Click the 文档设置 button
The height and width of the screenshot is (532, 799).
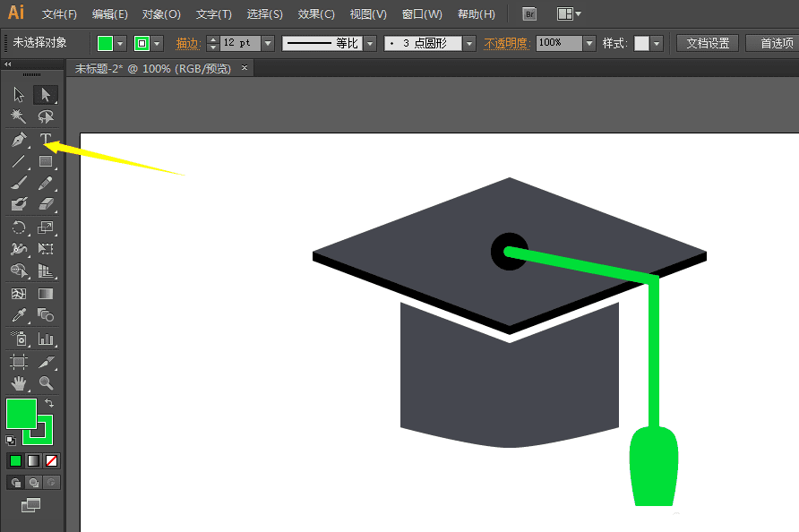coord(707,43)
